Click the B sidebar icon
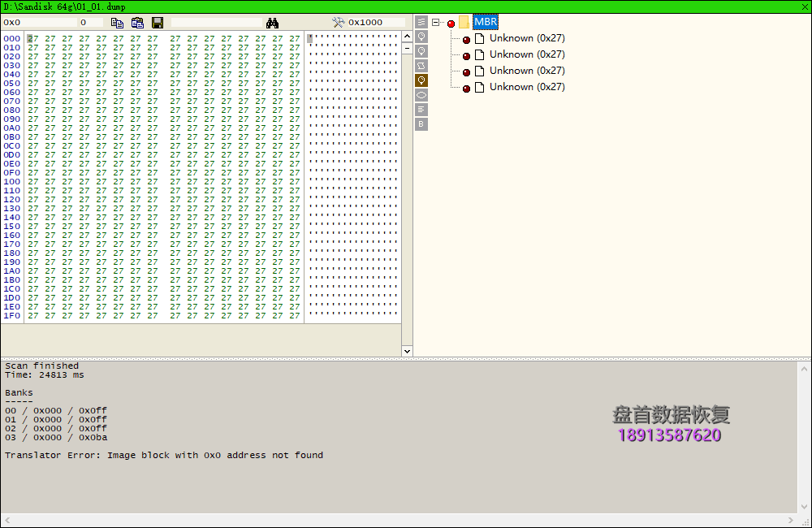 tap(421, 123)
